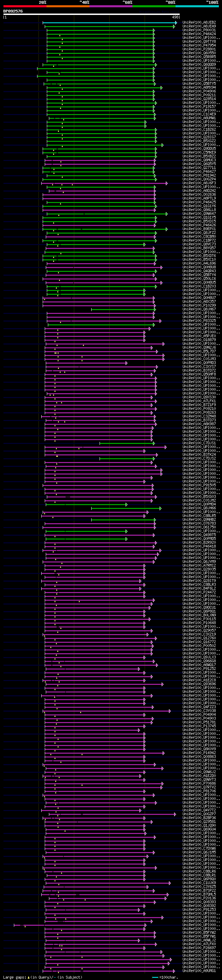
Task: Select UniRef100_P91505 label
Action: (x=199, y=485)
